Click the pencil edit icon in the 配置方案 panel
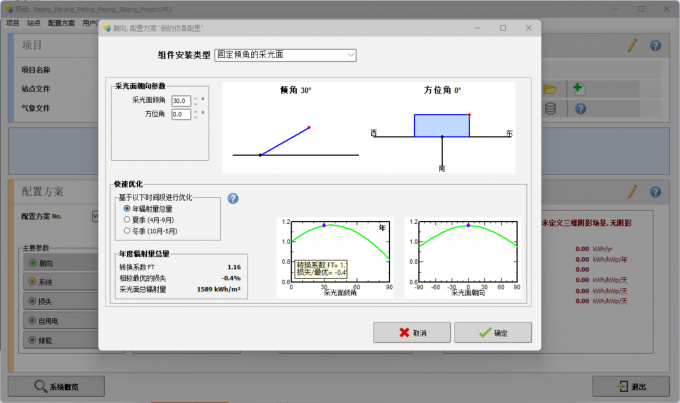 632,192
